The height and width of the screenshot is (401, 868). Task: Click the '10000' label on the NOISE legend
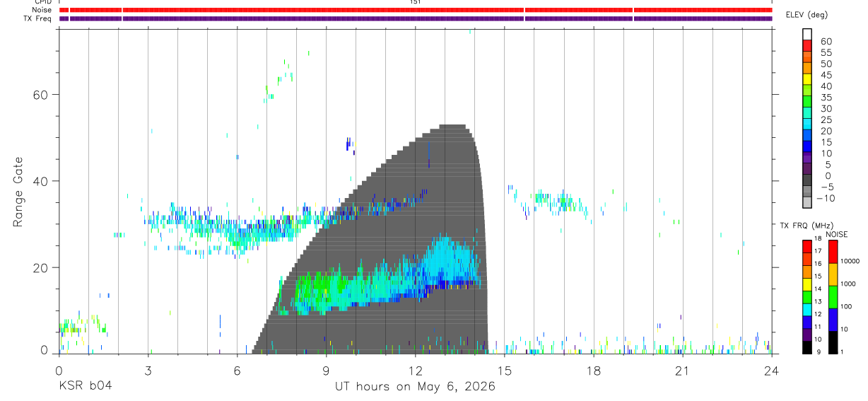coord(850,262)
